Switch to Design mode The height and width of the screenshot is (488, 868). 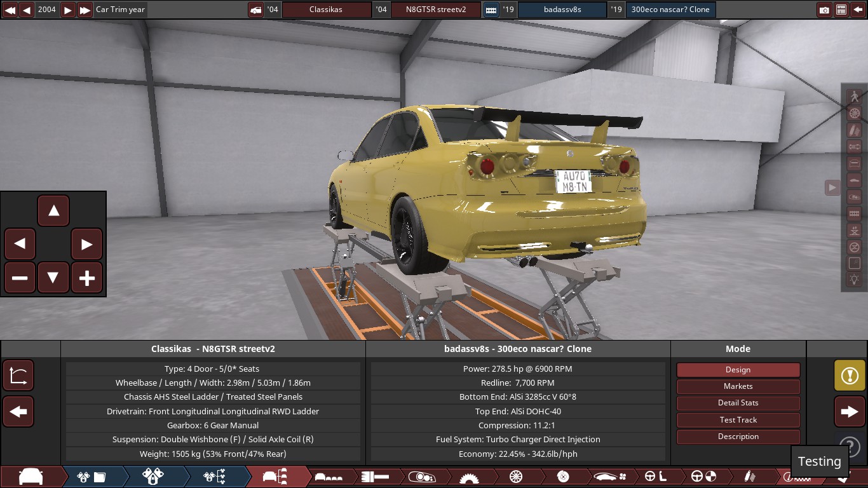coord(738,370)
